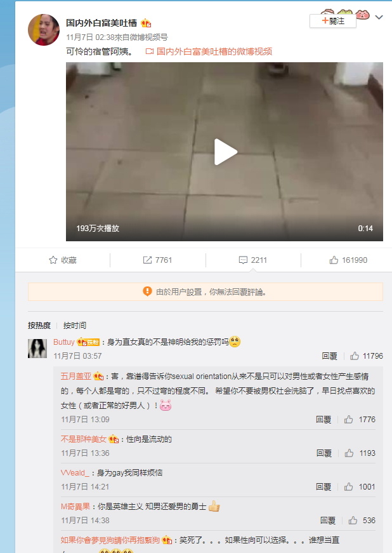Screen dimensions: 392x553
Task: Sort comments by 按热度
Action: pos(39,325)
